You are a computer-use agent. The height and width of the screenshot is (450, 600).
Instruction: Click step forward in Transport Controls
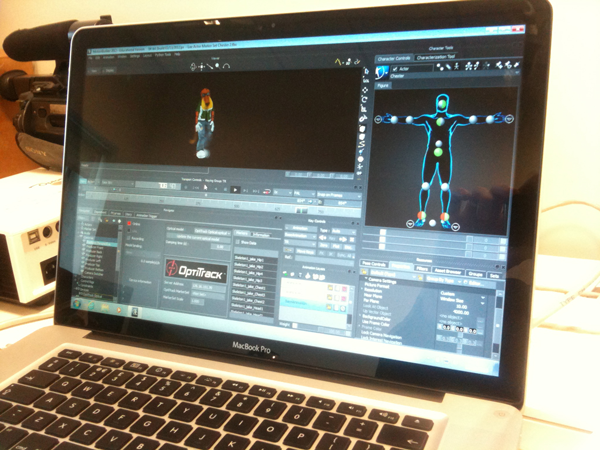[x=246, y=190]
